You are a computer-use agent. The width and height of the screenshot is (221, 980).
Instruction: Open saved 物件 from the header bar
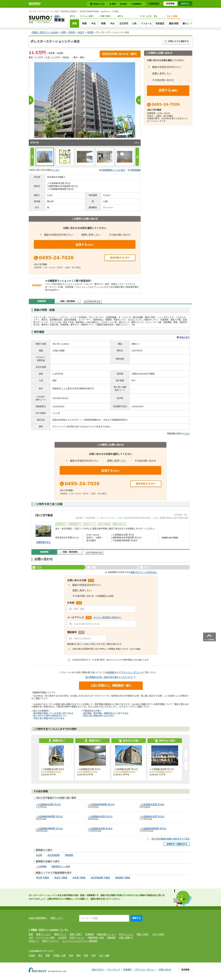(113, 4)
